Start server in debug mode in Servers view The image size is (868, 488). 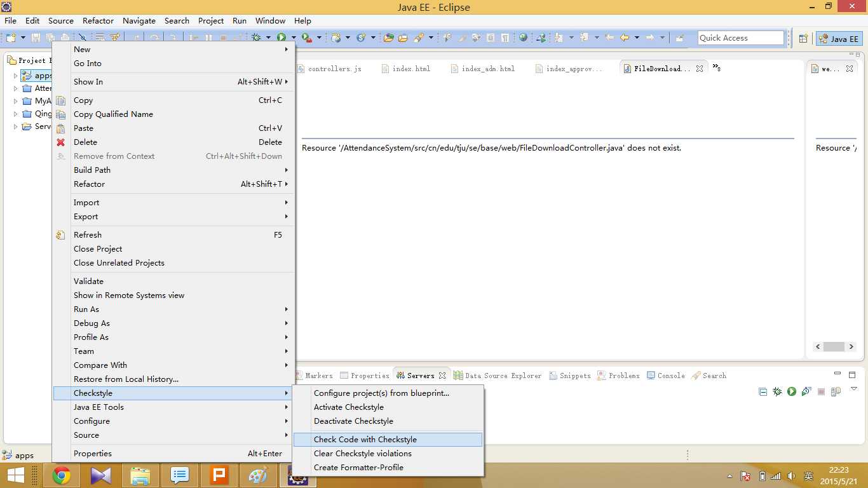tap(777, 392)
